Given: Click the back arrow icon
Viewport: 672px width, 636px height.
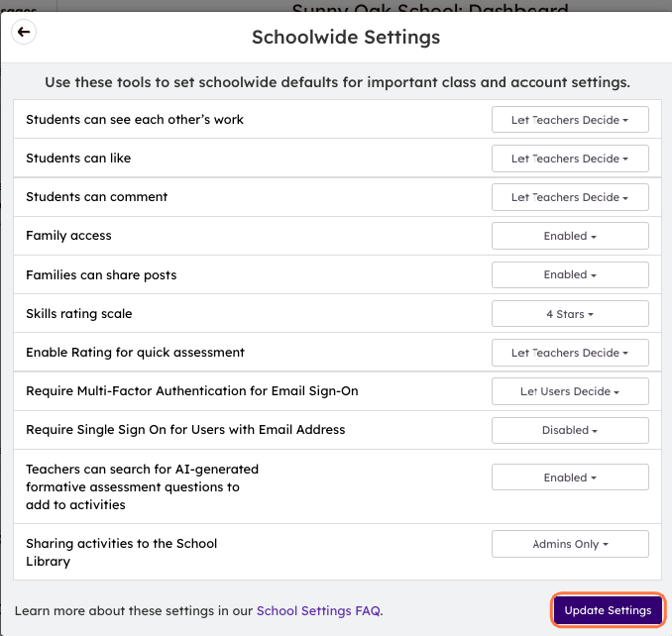Looking at the screenshot, I should tap(24, 33).
